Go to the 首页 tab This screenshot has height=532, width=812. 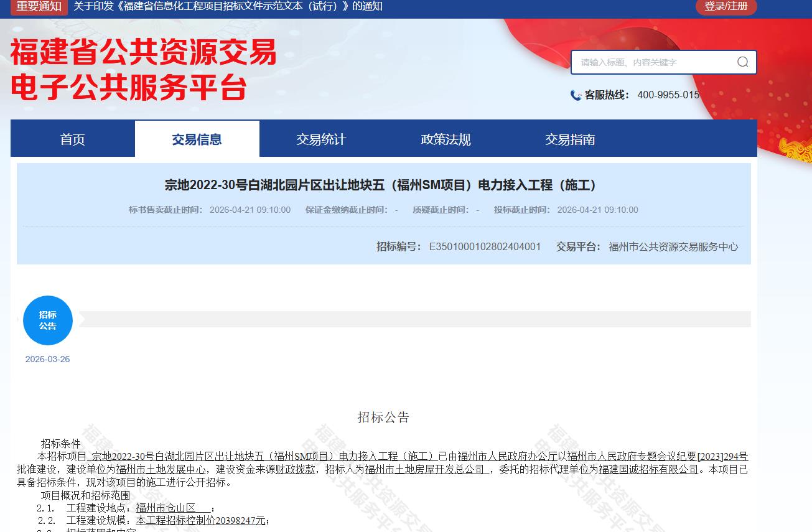point(73,139)
